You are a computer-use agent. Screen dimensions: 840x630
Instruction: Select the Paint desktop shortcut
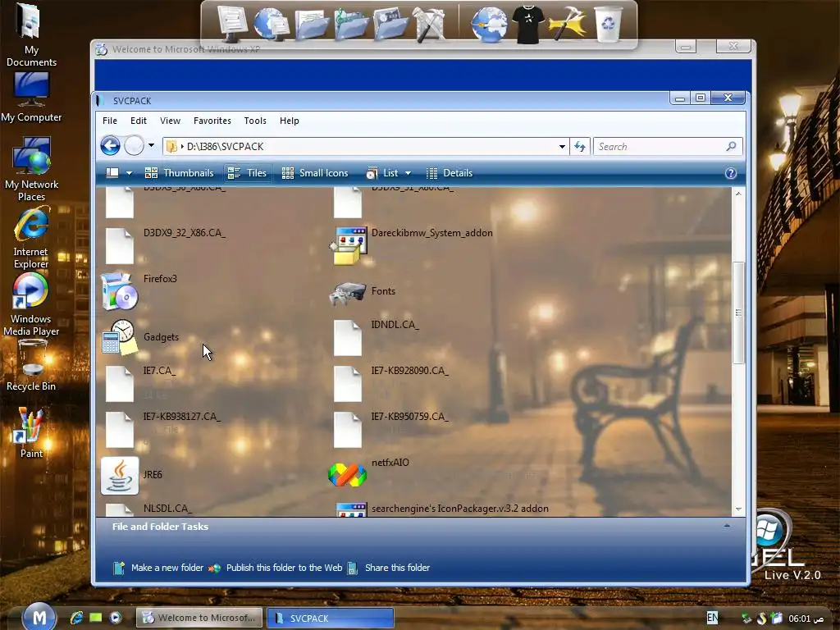[31, 433]
